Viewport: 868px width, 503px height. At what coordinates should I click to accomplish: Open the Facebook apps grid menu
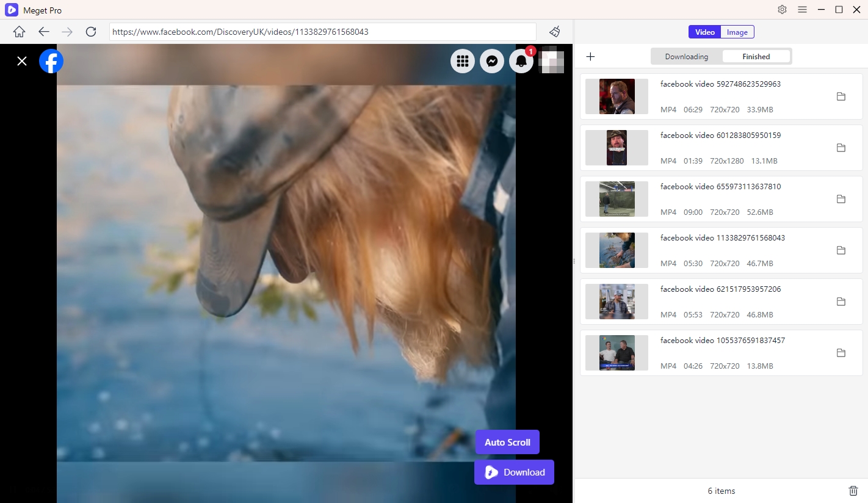[x=462, y=61]
